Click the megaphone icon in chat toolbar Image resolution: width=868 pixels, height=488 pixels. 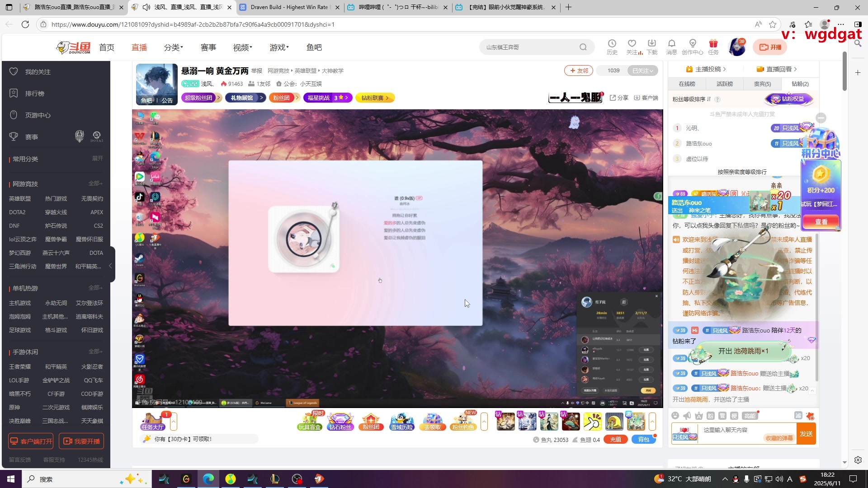pos(687,416)
